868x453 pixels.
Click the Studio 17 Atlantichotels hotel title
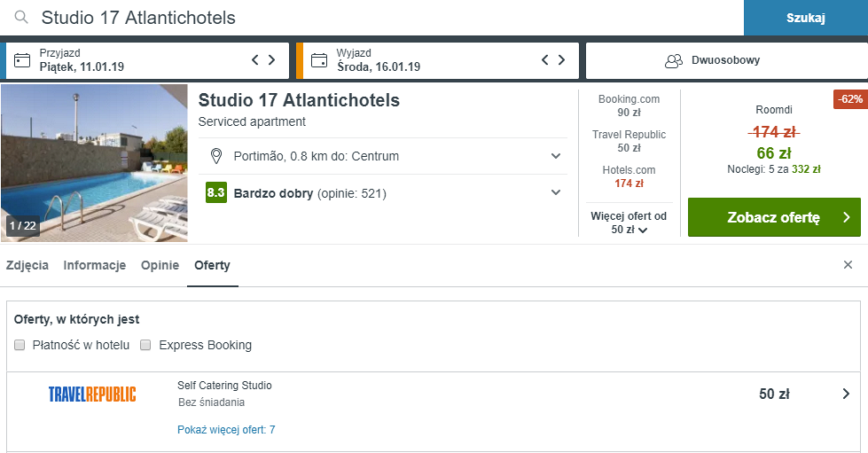(x=299, y=100)
